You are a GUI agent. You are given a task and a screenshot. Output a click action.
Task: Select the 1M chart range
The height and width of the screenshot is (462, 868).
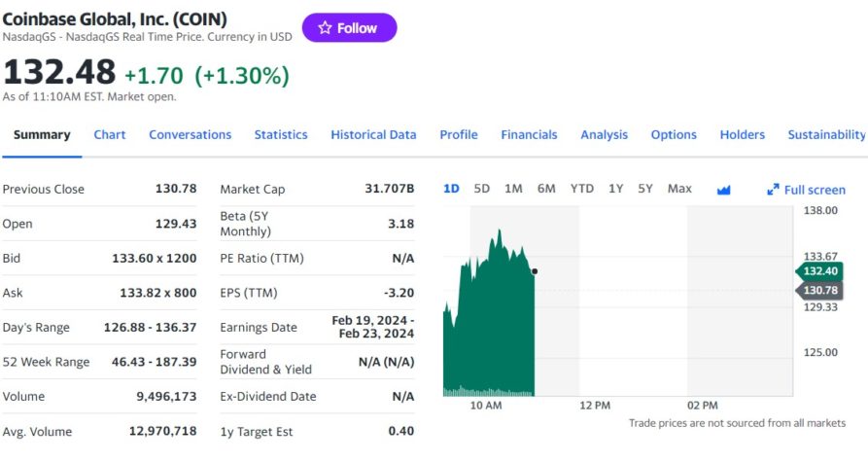tap(513, 189)
